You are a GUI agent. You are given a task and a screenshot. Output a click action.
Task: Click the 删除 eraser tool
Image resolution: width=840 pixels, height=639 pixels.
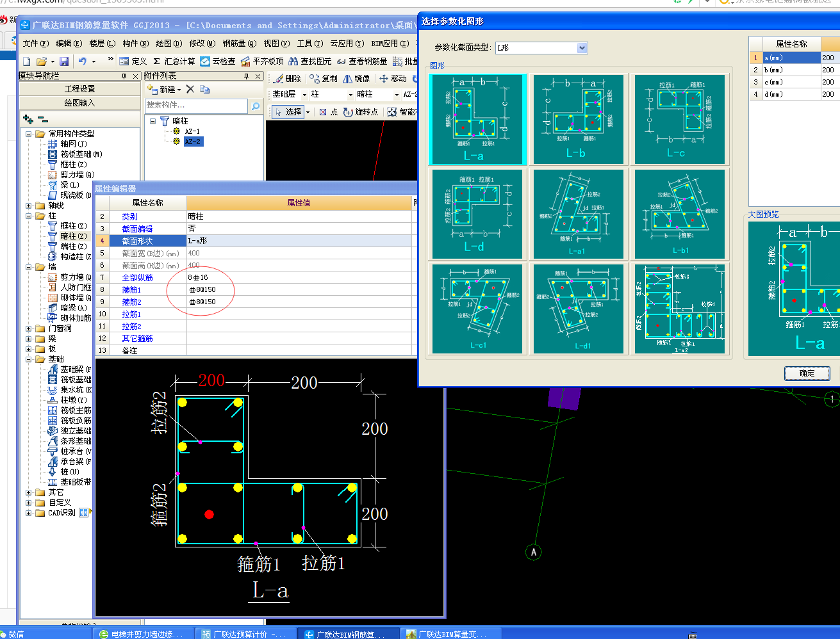point(288,78)
